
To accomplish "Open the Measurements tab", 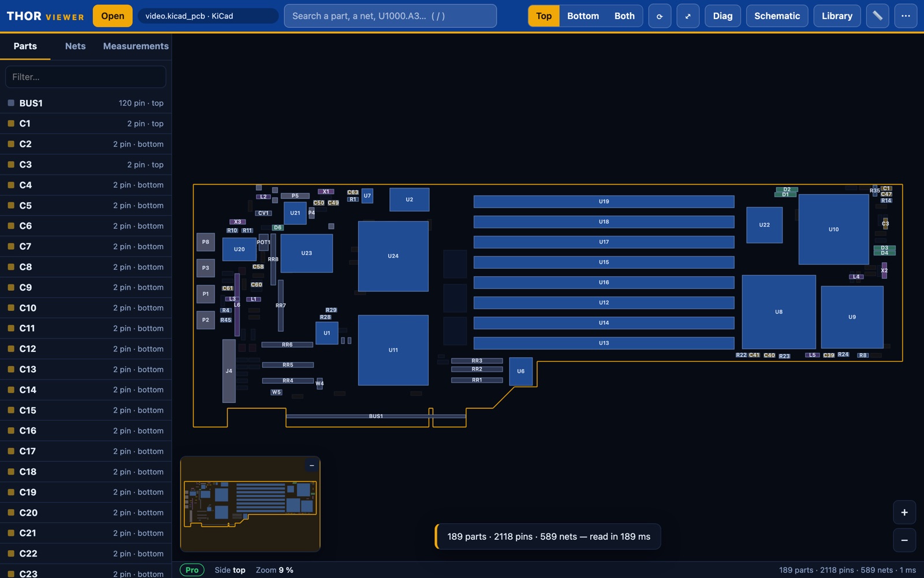I will [x=136, y=46].
